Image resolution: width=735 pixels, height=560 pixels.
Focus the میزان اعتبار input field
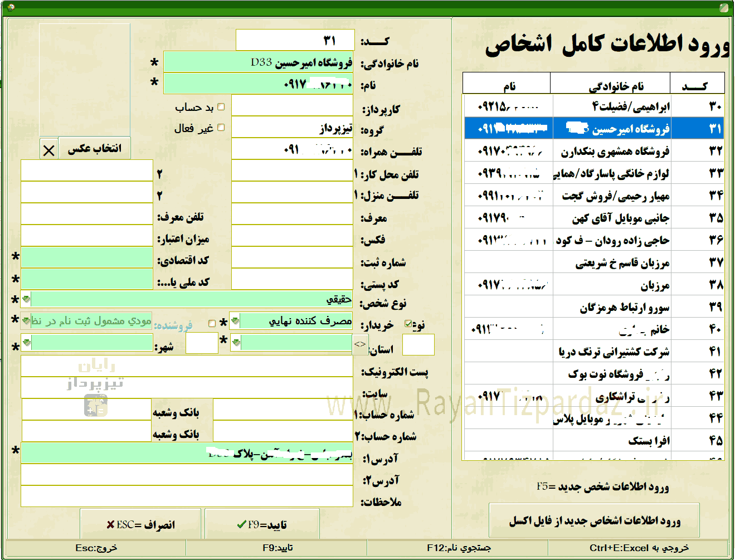(87, 236)
